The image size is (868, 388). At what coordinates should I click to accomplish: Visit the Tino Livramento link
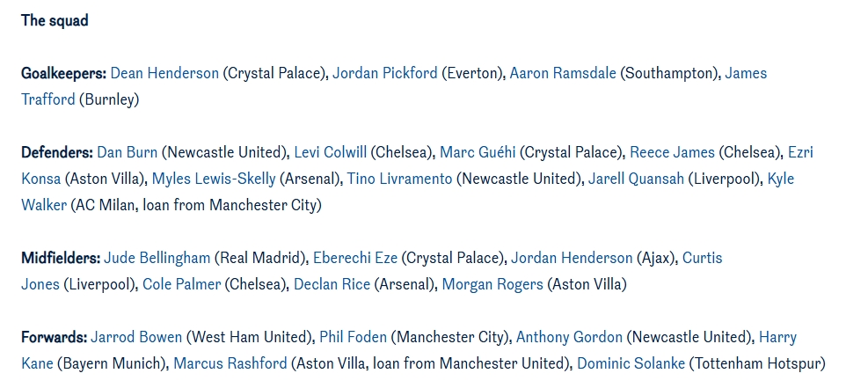point(399,179)
